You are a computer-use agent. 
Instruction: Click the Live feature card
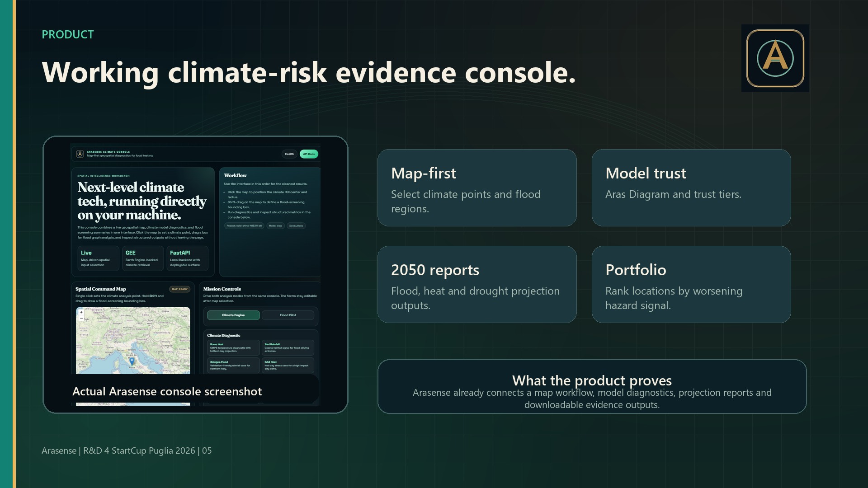98,258
